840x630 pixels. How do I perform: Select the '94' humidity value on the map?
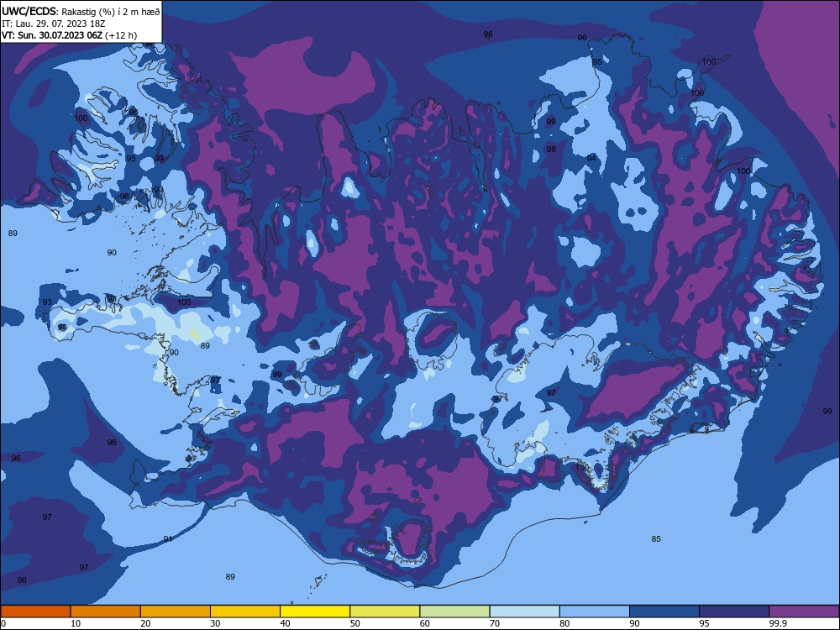tap(591, 158)
